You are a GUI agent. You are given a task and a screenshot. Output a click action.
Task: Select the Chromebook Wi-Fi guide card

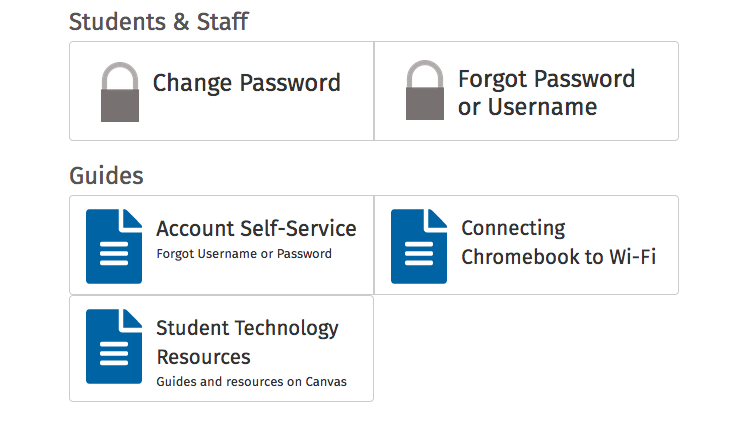click(526, 245)
